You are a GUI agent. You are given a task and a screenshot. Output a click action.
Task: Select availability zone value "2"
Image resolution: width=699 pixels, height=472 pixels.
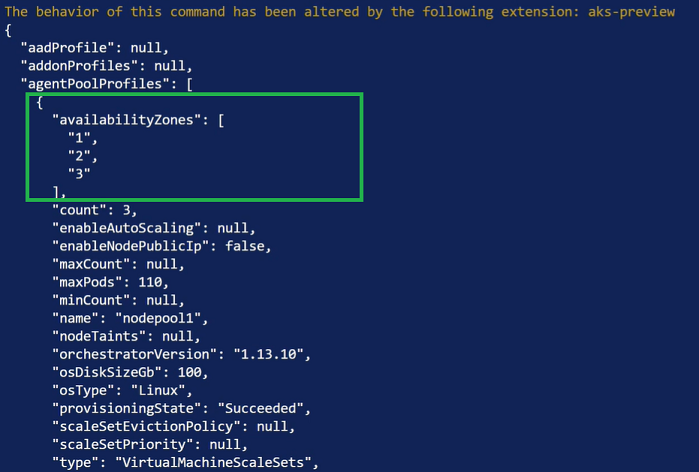[79, 156]
